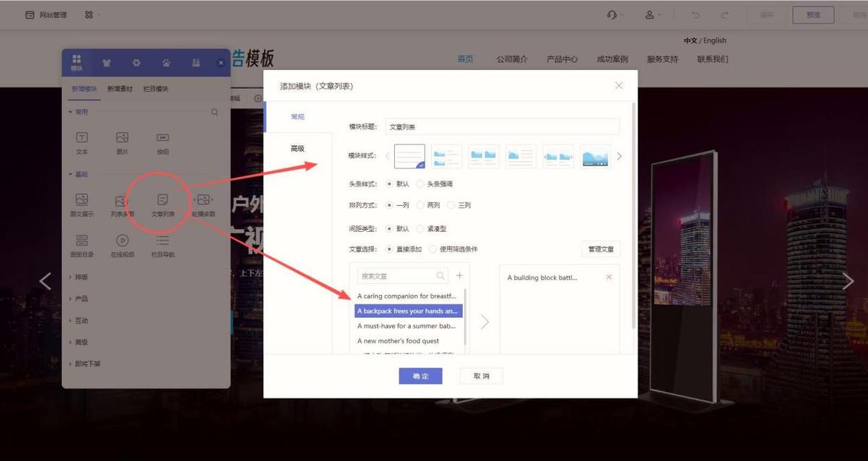Select 紧凑型 spacing option
Viewport: 868px width, 461px height.
point(432,228)
